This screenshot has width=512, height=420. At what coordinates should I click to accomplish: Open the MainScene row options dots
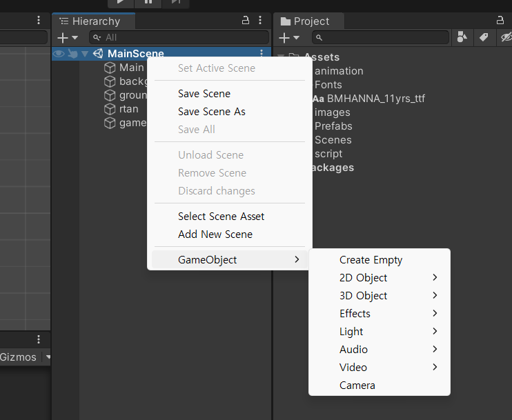tap(262, 53)
